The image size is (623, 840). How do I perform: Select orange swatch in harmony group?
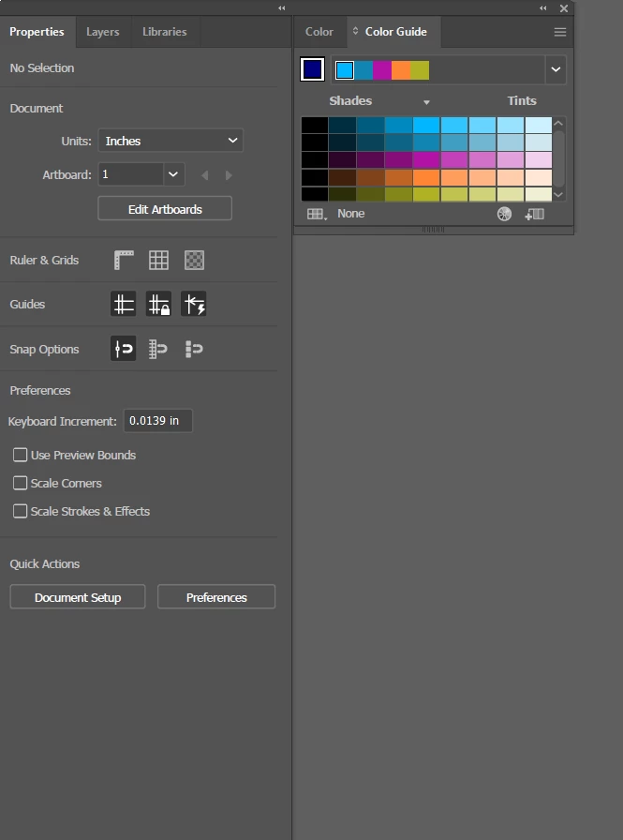pyautogui.click(x=401, y=70)
